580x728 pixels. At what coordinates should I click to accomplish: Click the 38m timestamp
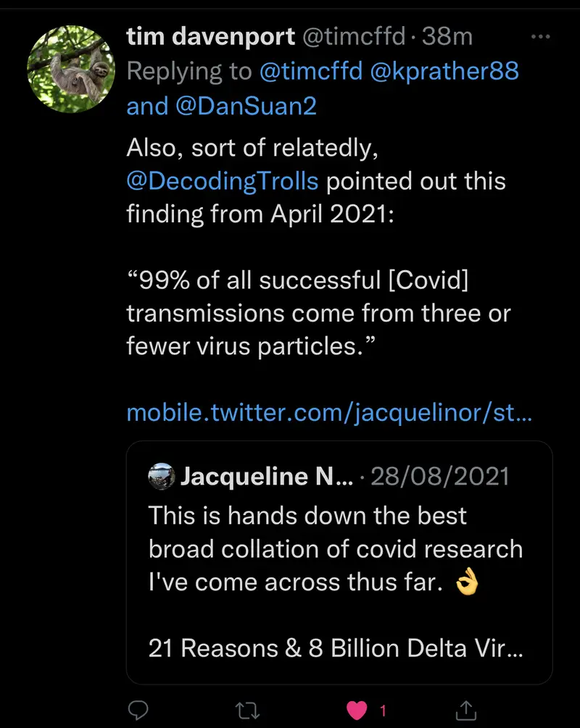447,37
